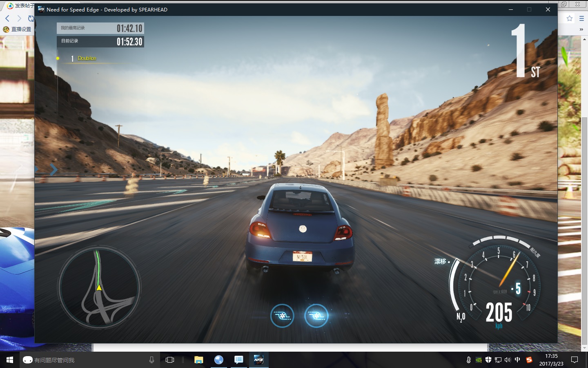Click the yellow dot progress marker
This screenshot has width=588, height=368.
pos(58,58)
